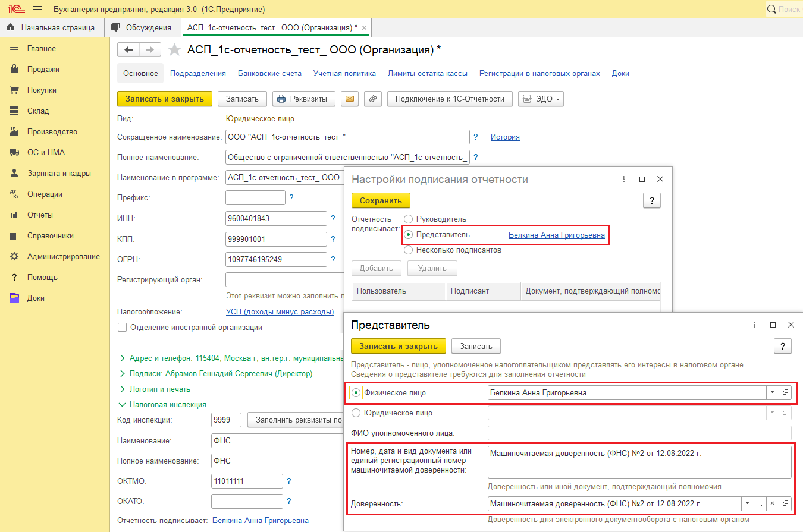The width and height of the screenshot is (803, 532).
Task: Toggle Отделение иностранной организации checkbox
Action: 122,328
